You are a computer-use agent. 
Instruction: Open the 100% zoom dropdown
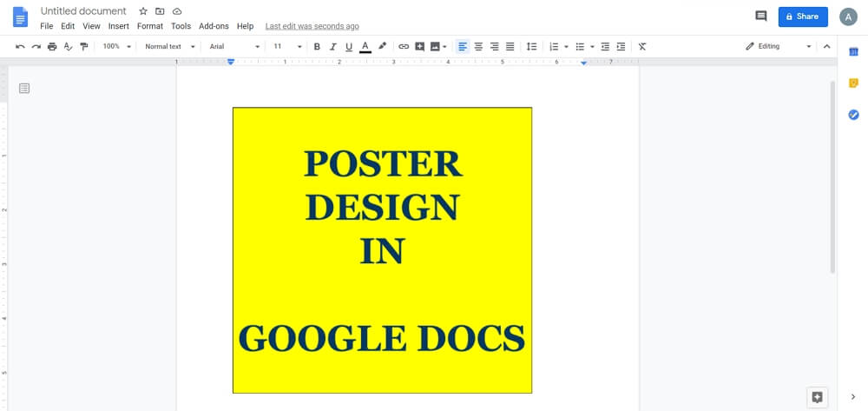[x=117, y=47]
